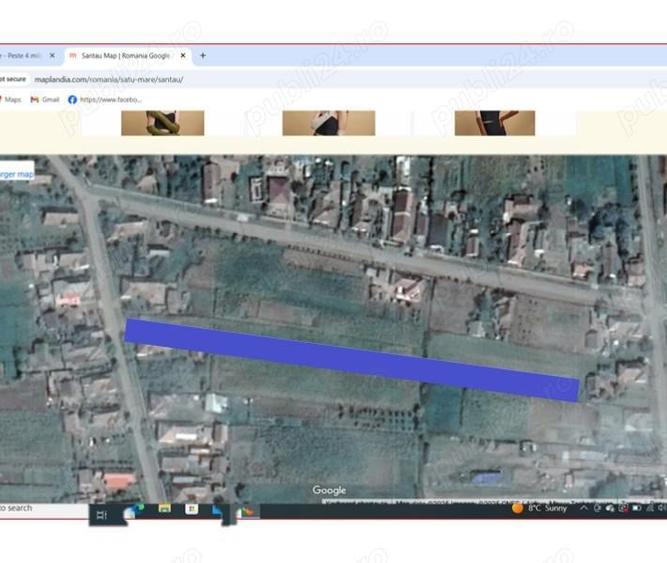The height and width of the screenshot is (563, 667).
Task: Open File Explorer from the taskbar
Action: [165, 509]
